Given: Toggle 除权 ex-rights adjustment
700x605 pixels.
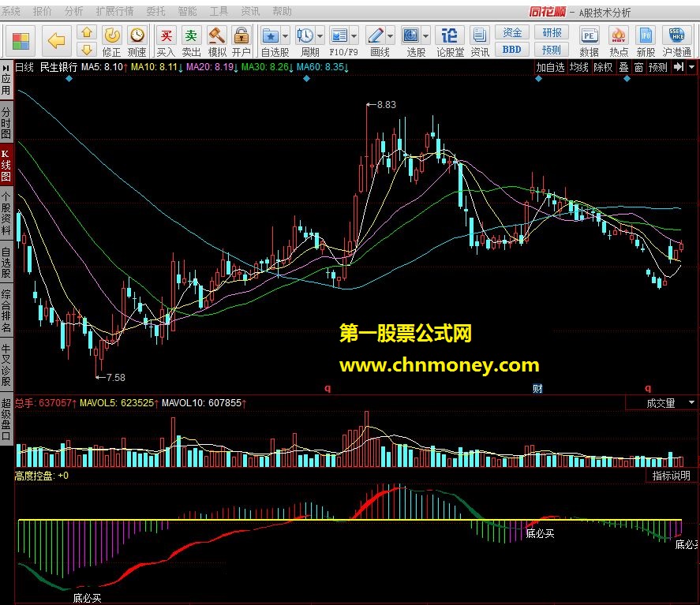Looking at the screenshot, I should 603,67.
